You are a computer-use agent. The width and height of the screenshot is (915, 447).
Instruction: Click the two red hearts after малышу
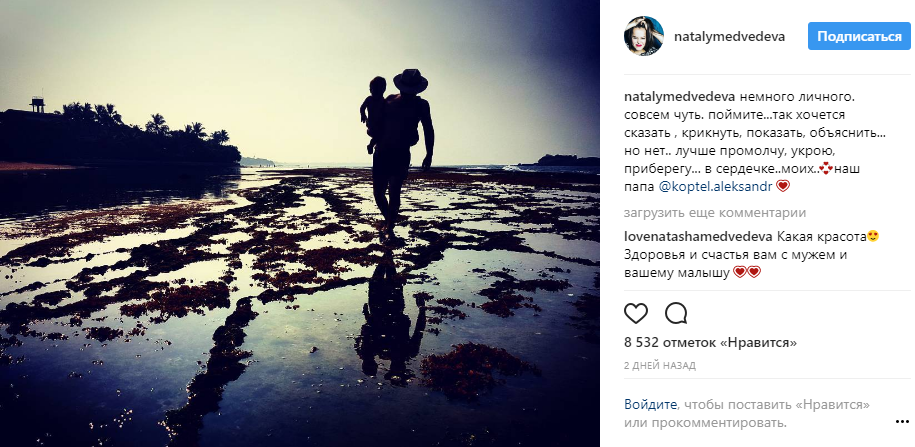pyautogui.click(x=748, y=273)
